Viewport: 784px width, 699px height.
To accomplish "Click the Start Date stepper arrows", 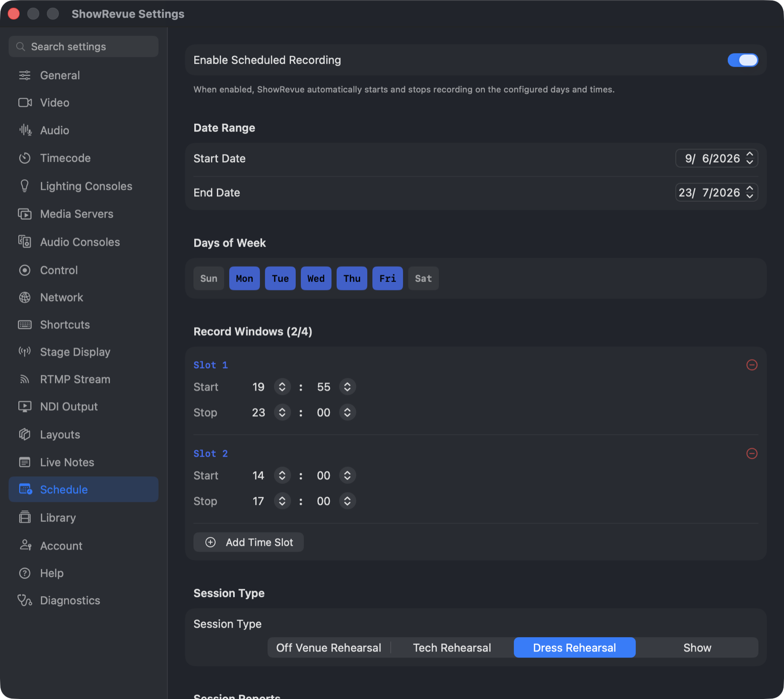I will tap(750, 158).
